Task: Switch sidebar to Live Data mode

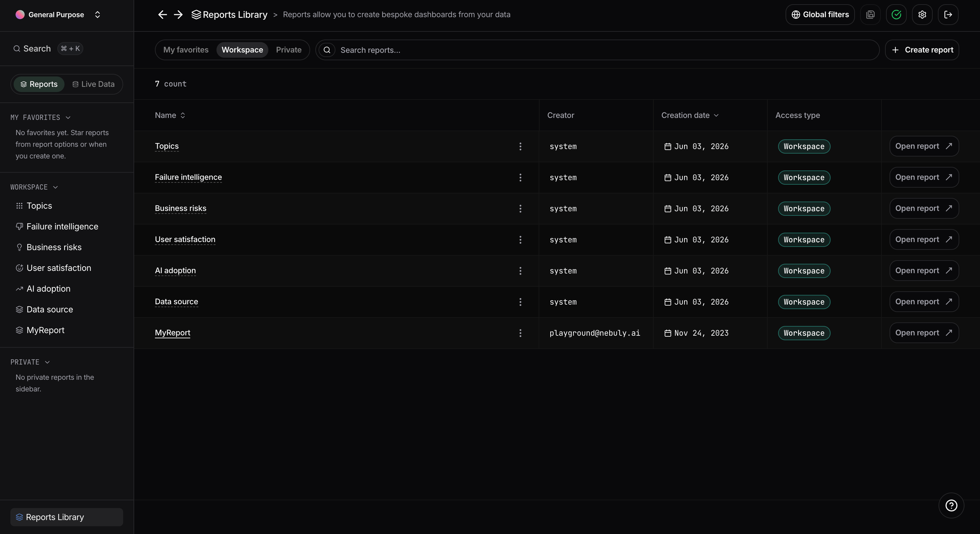Action: pyautogui.click(x=93, y=84)
